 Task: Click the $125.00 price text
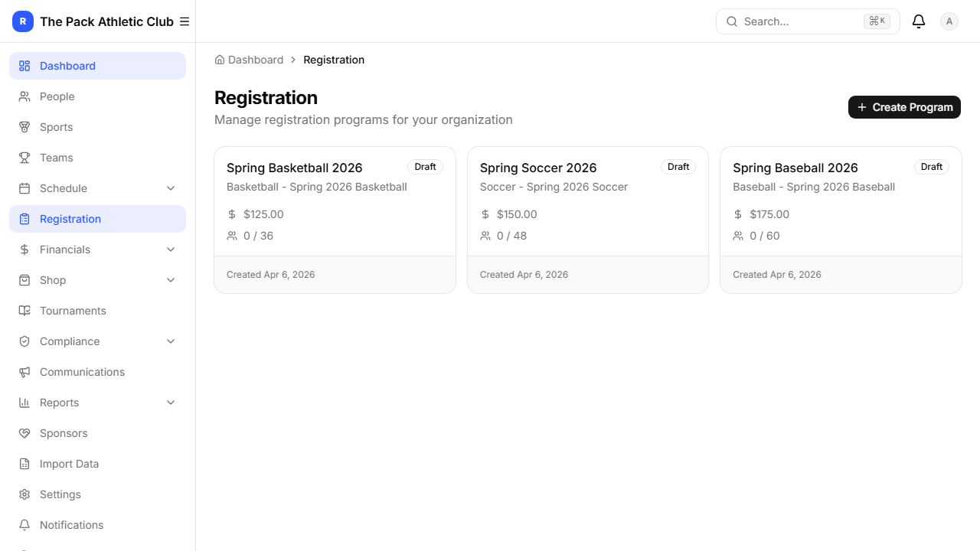click(263, 214)
